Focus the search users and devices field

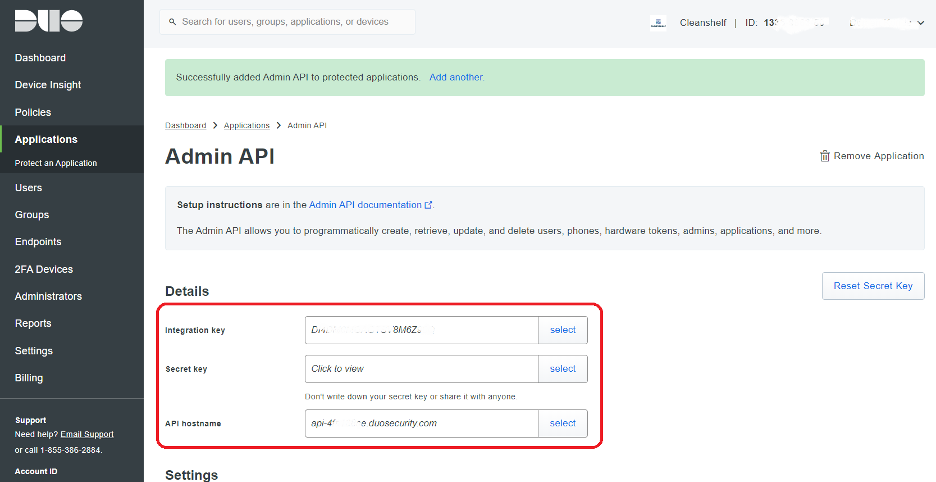287,22
